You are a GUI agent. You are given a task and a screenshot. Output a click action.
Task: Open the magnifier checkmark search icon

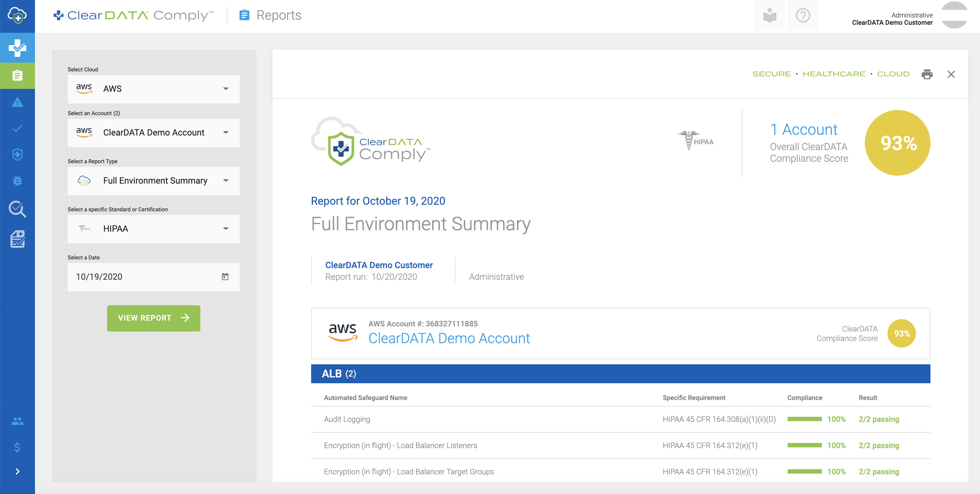17,209
